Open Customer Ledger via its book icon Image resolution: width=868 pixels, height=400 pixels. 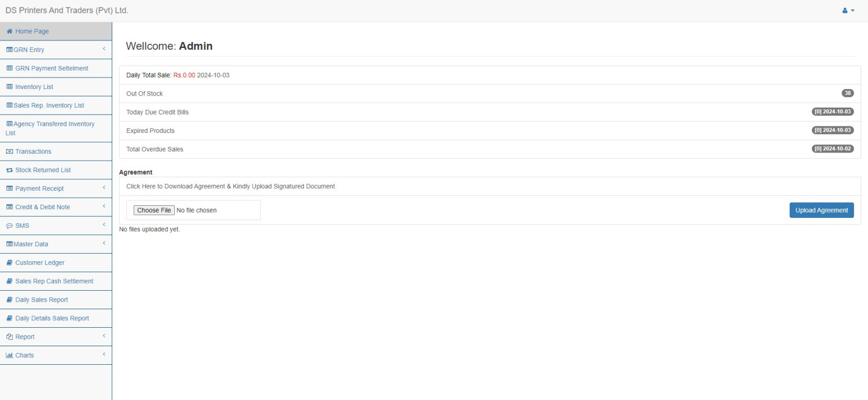pyautogui.click(x=9, y=262)
